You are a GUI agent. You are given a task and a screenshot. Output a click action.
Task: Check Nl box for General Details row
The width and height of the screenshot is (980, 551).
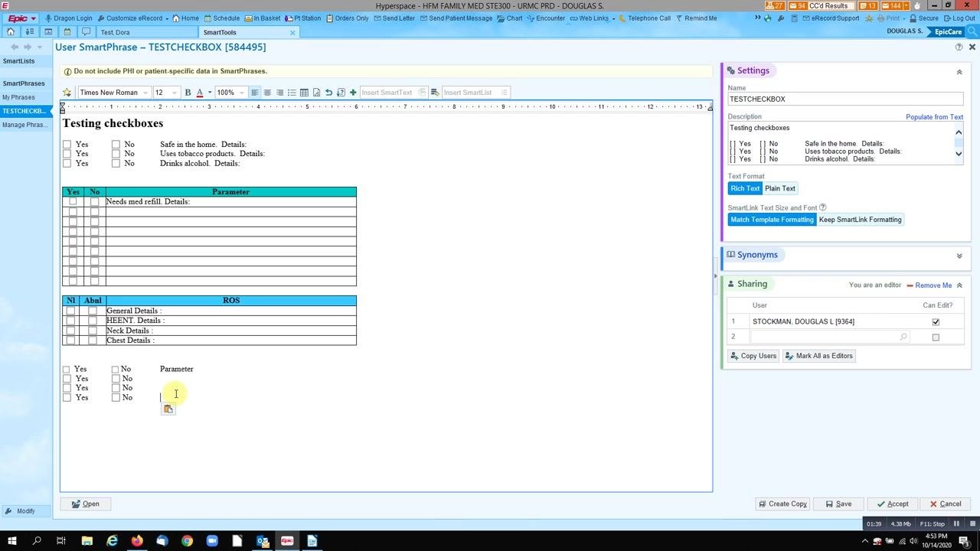click(71, 311)
